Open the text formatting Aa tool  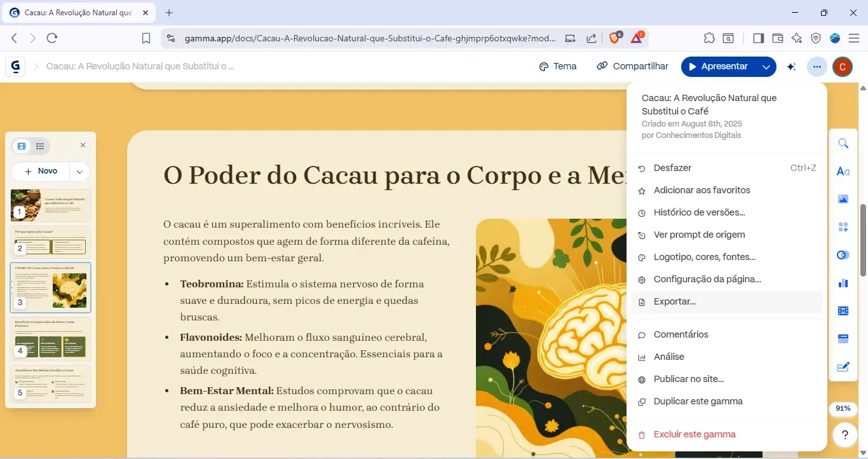(843, 171)
